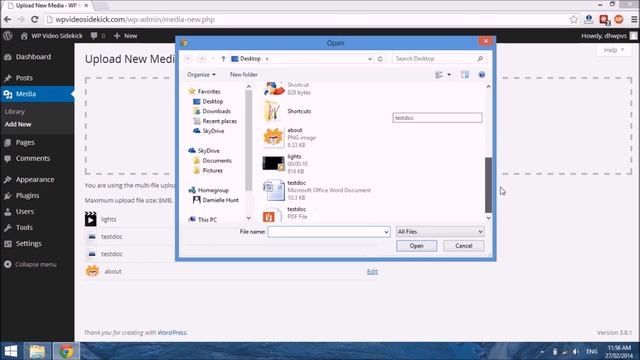
Task: Click the WordPress logo in admin bar
Action: [x=8, y=36]
